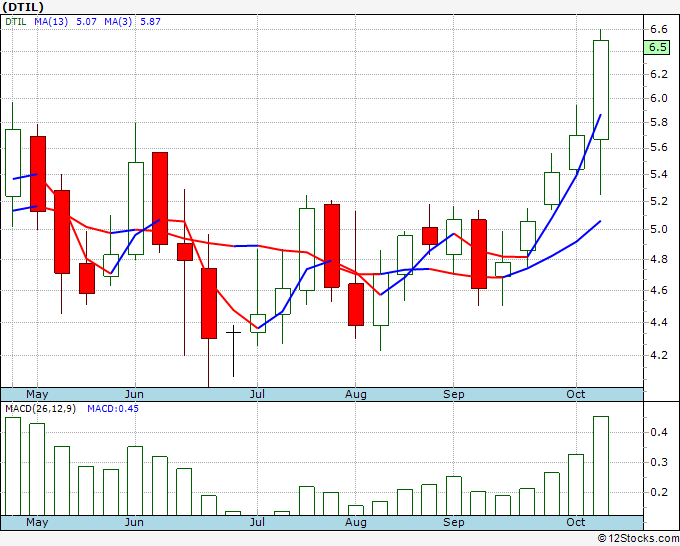Click the 5.0 price axis label

coord(658,229)
